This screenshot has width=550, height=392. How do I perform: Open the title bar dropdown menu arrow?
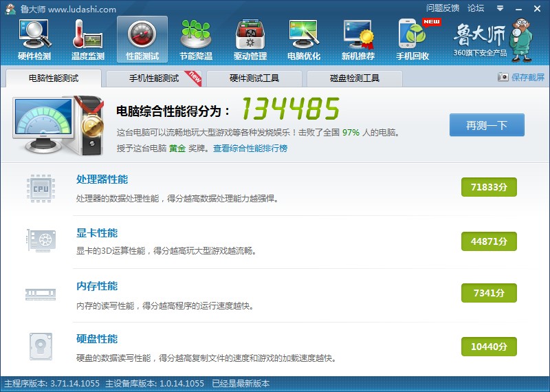click(x=500, y=8)
